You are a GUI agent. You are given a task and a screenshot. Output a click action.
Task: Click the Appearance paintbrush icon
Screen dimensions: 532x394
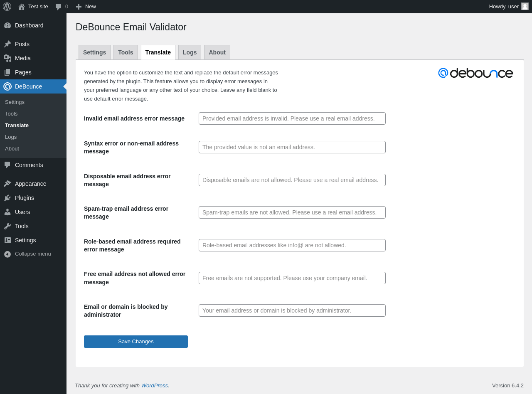tap(7, 184)
